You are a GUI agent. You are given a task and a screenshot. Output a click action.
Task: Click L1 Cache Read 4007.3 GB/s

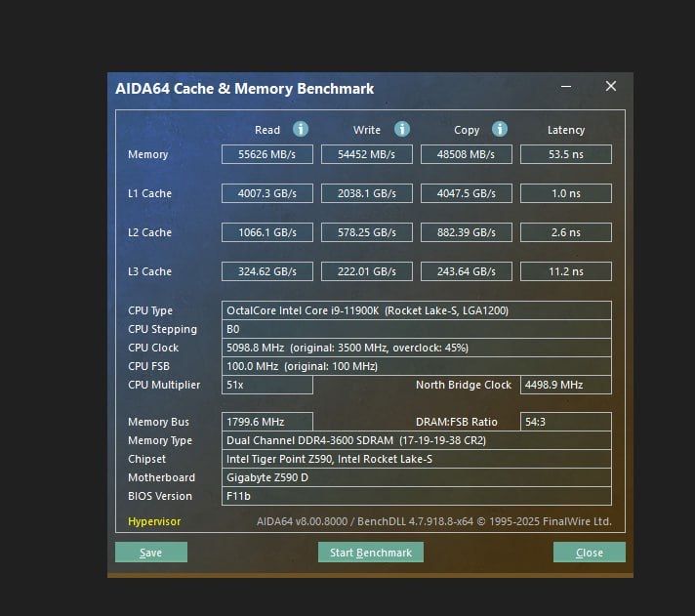pyautogui.click(x=267, y=193)
